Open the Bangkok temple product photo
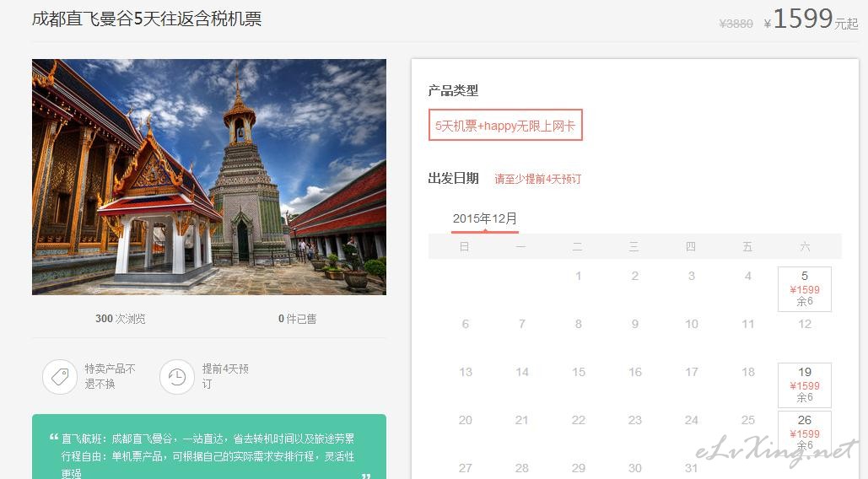The image size is (868, 479). click(x=209, y=177)
